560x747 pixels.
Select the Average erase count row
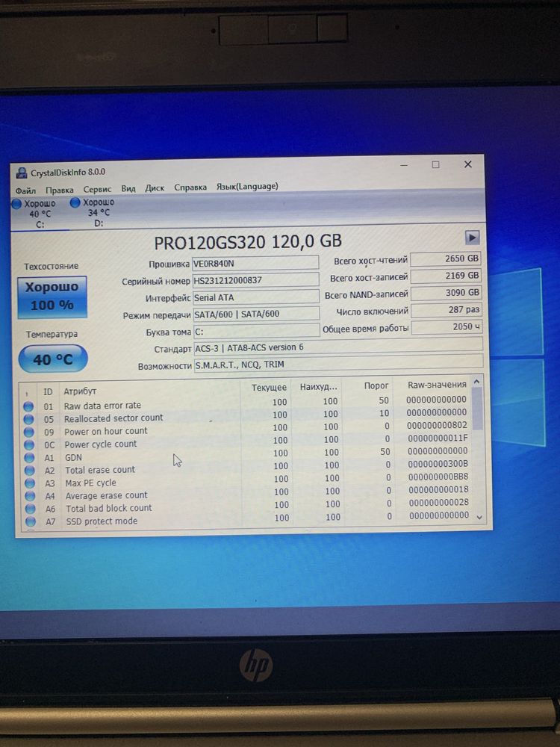pyautogui.click(x=247, y=492)
